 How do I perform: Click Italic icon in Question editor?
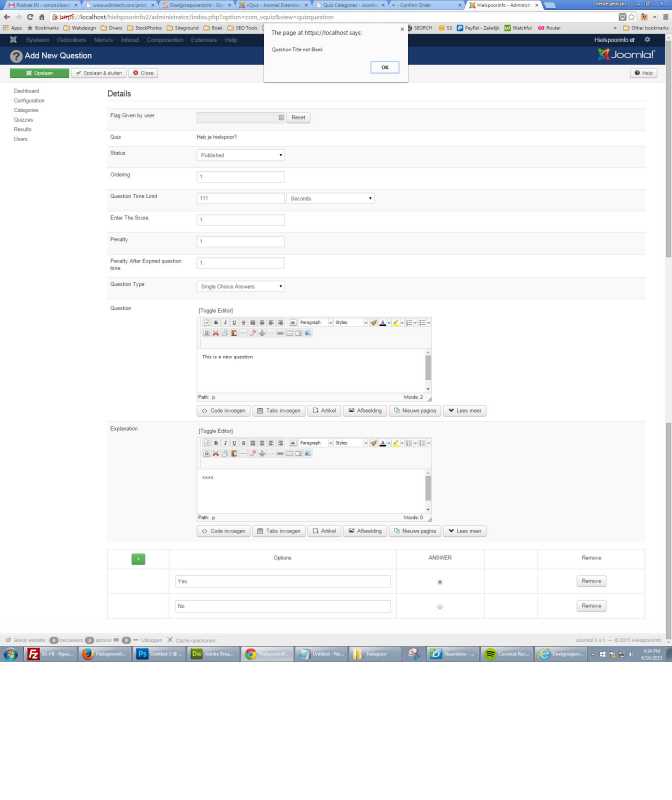tap(224, 322)
